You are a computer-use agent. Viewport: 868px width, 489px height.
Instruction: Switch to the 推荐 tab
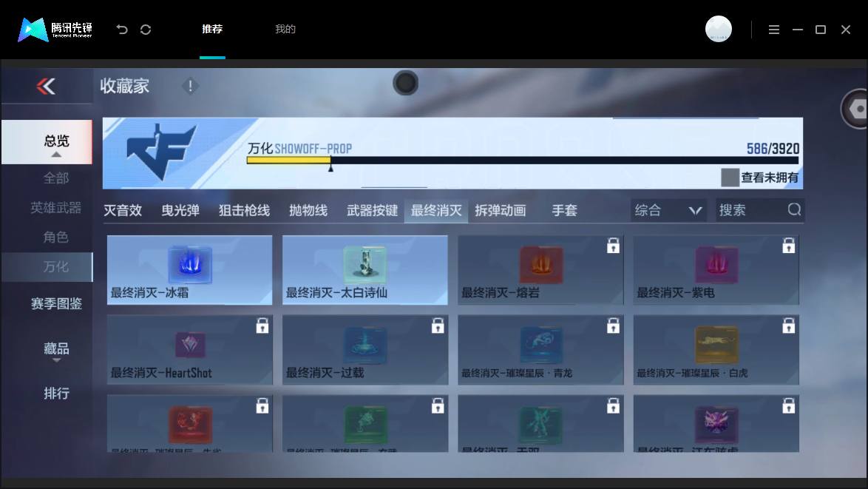[212, 30]
